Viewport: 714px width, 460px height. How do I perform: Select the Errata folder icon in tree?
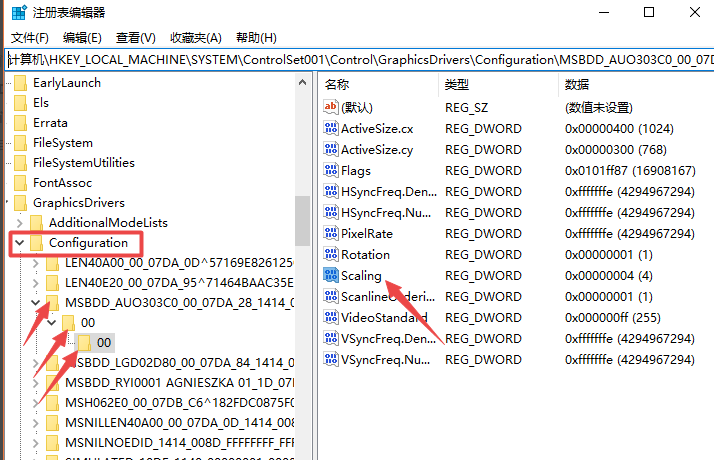(19, 123)
